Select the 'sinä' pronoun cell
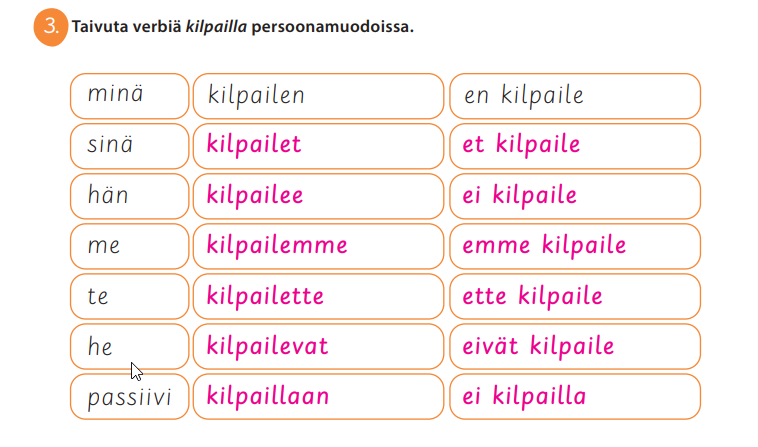 [129, 146]
